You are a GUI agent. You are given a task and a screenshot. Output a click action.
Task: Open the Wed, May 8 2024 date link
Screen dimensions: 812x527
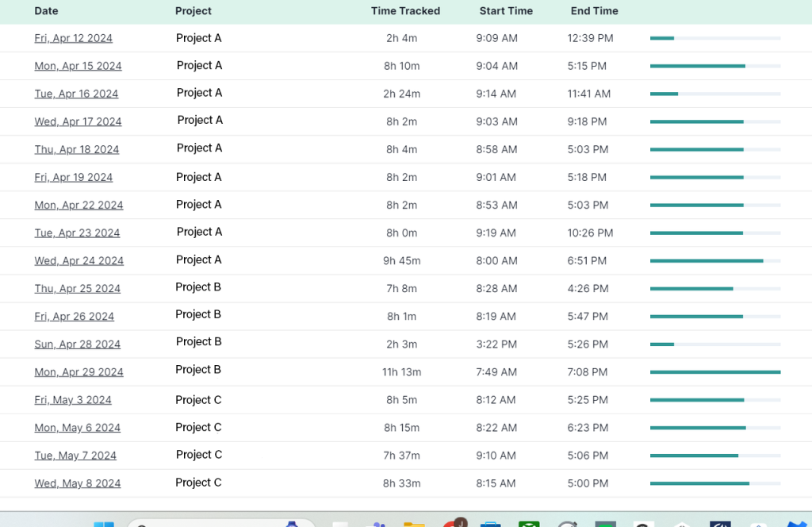click(x=77, y=483)
